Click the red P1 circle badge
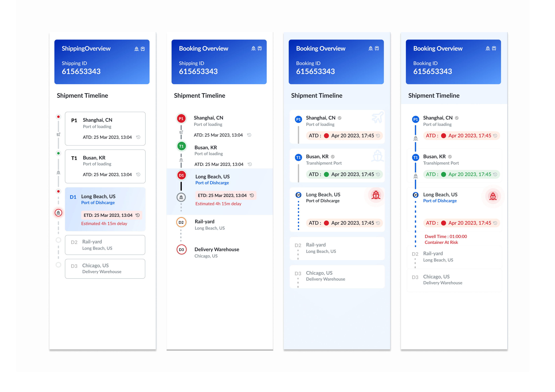The width and height of the screenshot is (555, 392). pyautogui.click(x=181, y=119)
